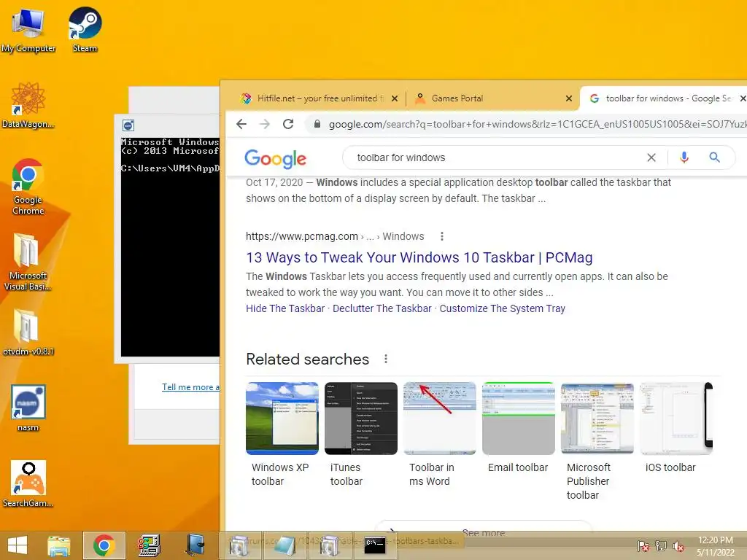Image resolution: width=747 pixels, height=560 pixels.
Task: Open the DataWagon desktop shortcut
Action: pyautogui.click(x=28, y=106)
